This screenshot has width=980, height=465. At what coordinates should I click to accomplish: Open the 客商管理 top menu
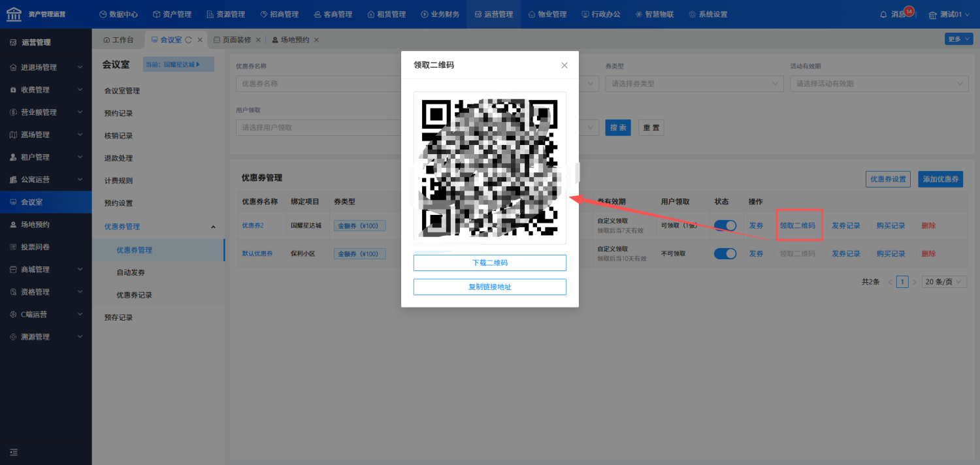coord(333,14)
